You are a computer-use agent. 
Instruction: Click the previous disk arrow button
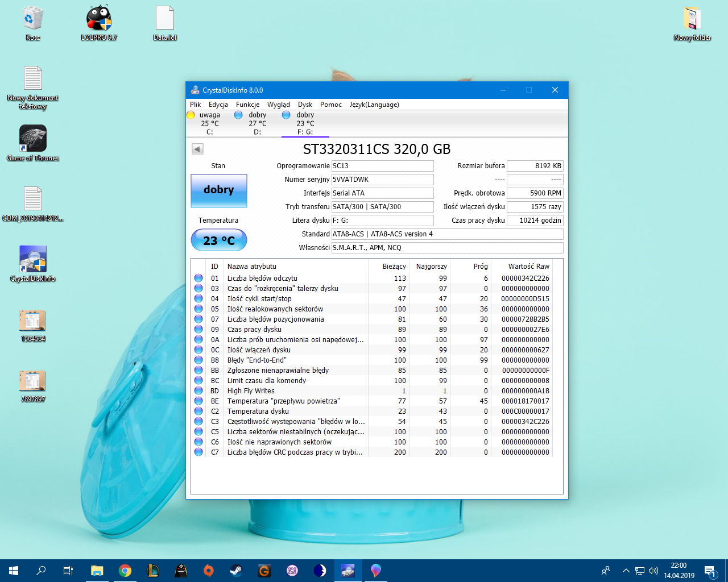coord(197,149)
